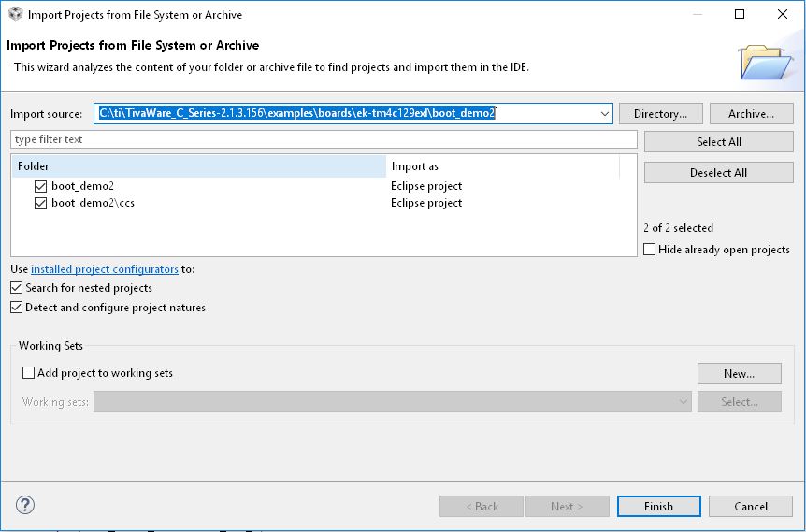Sort by the Folder column header
The image size is (806, 532).
198,166
